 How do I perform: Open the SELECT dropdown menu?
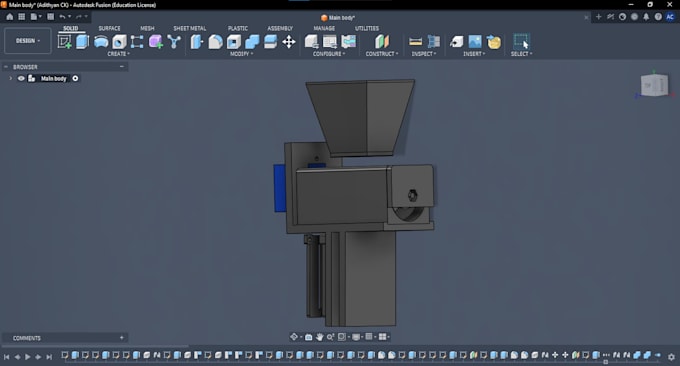pyautogui.click(x=521, y=54)
